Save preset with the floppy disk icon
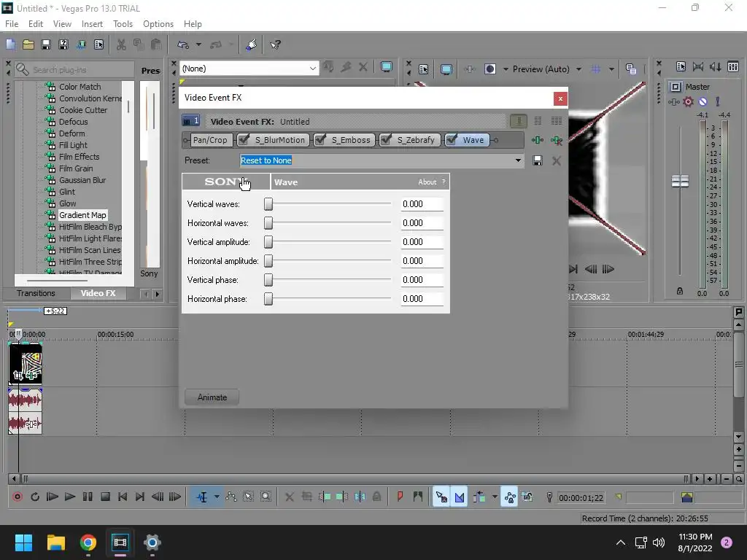Screen dimensions: 747x560 coord(538,160)
